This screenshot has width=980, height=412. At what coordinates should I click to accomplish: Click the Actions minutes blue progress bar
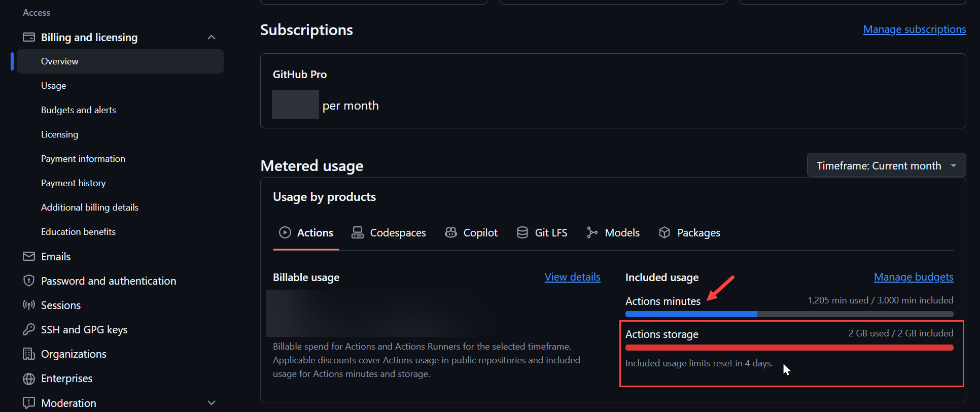[x=691, y=314]
